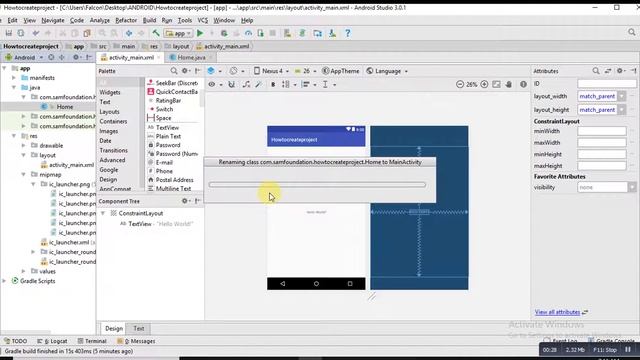The image size is (640, 360).
Task: Open the Android project view dropdown
Action: (24, 58)
